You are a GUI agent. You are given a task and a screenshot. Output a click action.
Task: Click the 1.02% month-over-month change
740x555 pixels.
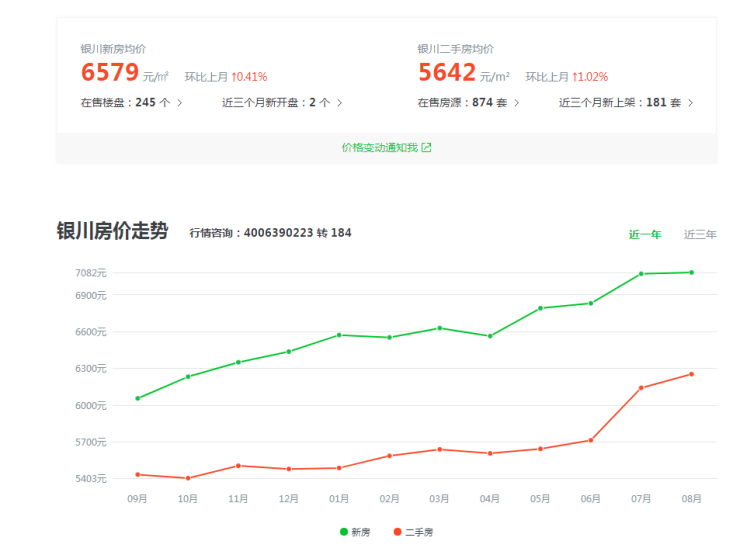(590, 76)
